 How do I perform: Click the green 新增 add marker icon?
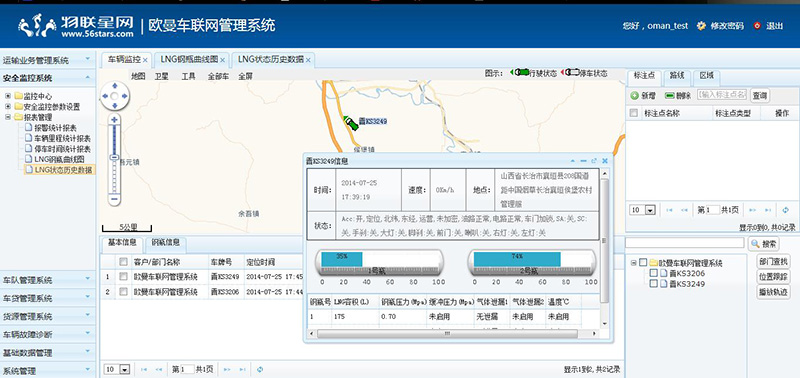[634, 95]
